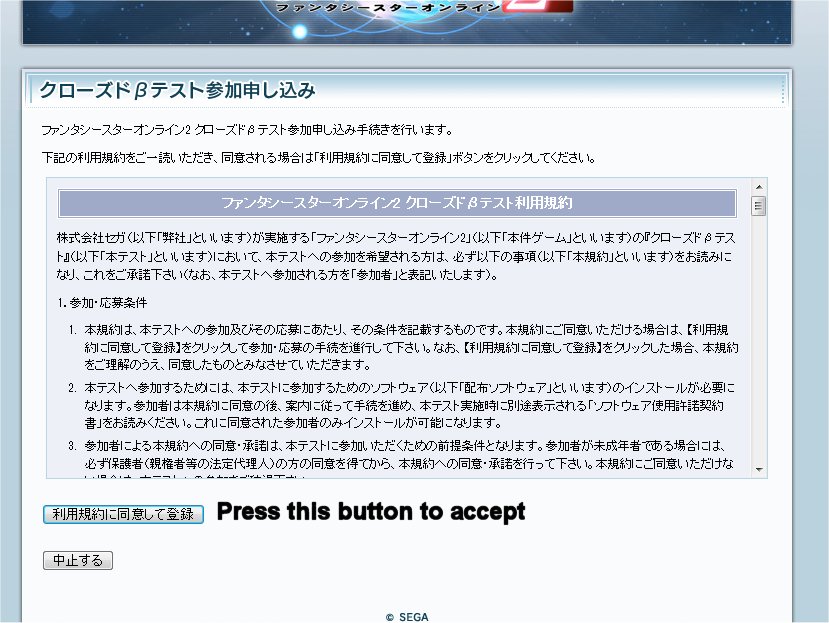Click the 利用規約に同意して登録 agree button
Image resolution: width=829 pixels, height=623 pixels.
tap(123, 514)
